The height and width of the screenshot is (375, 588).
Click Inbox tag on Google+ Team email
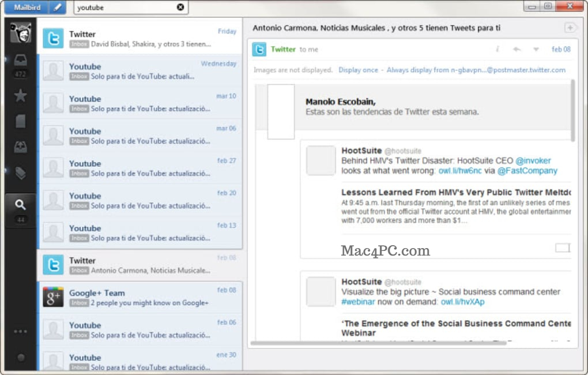click(79, 303)
